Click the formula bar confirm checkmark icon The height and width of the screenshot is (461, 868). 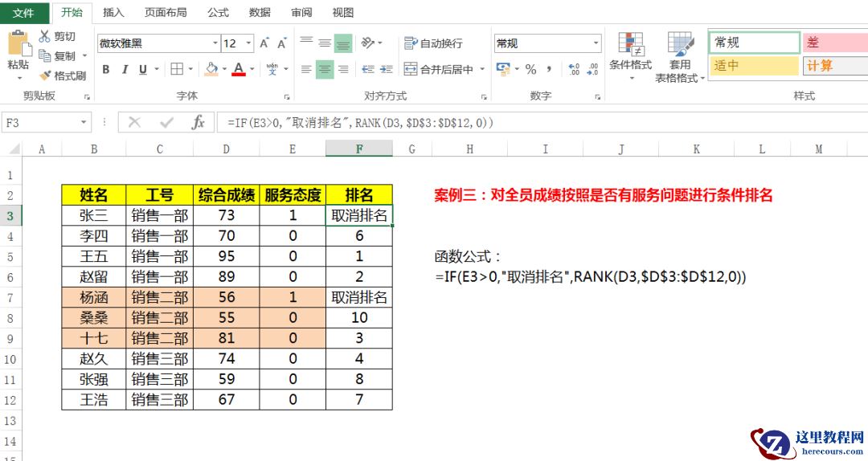tap(166, 122)
